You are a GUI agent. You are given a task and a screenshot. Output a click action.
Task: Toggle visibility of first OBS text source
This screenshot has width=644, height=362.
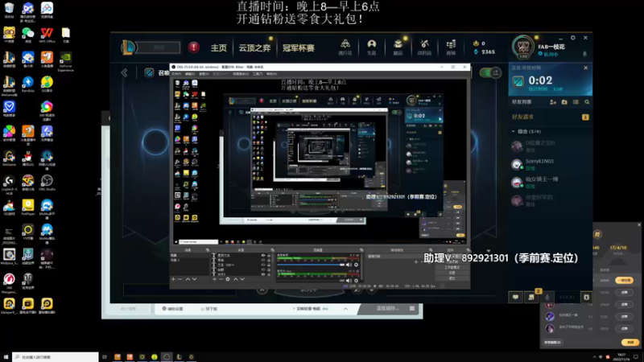coord(263,255)
